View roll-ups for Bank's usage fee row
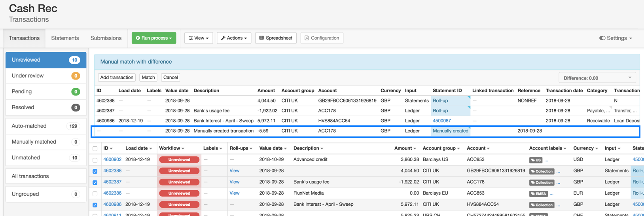The width and height of the screenshot is (644, 216). click(235, 182)
